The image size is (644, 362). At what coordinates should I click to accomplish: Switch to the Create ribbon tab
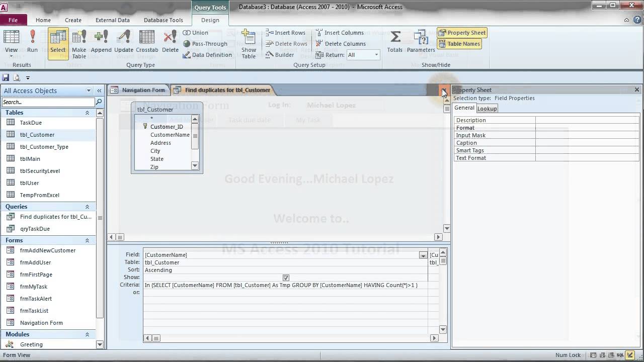[x=73, y=20]
